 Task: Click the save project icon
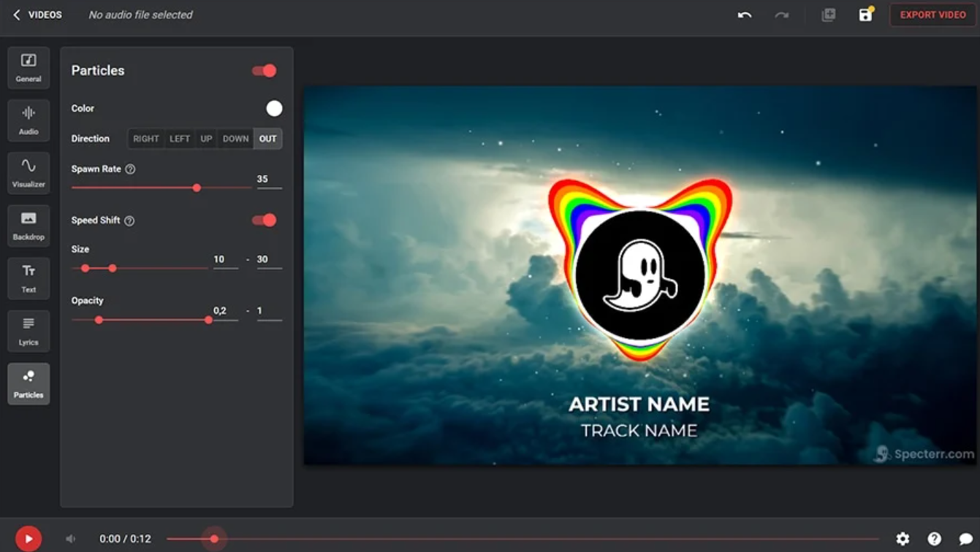pos(865,15)
